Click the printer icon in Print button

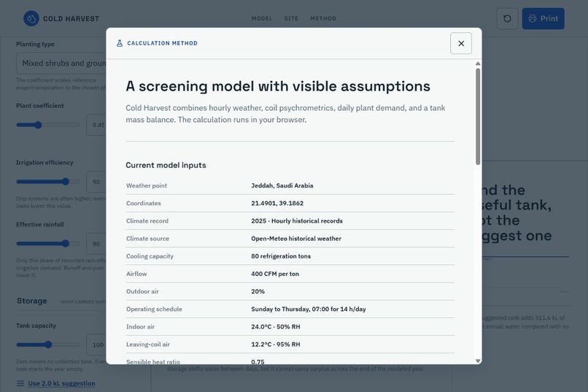(532, 18)
